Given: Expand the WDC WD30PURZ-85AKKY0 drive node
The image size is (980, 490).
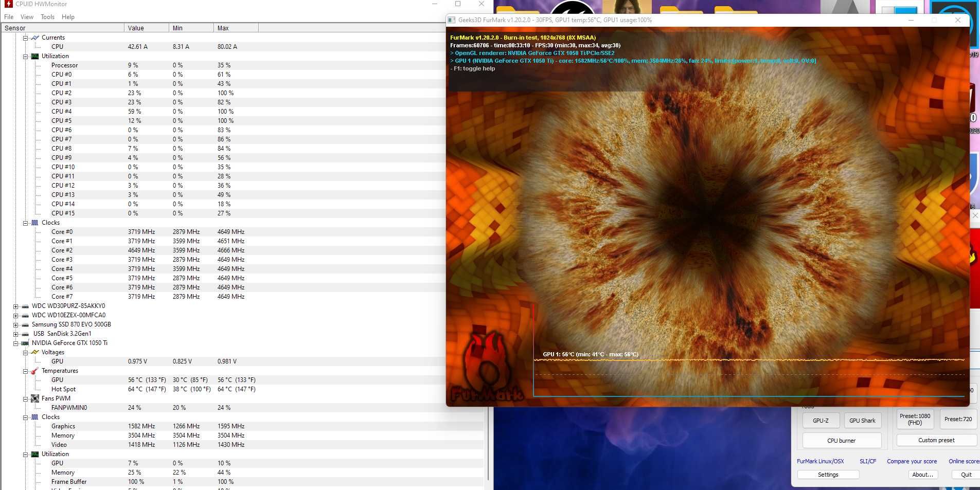Looking at the screenshot, I should tap(15, 306).
